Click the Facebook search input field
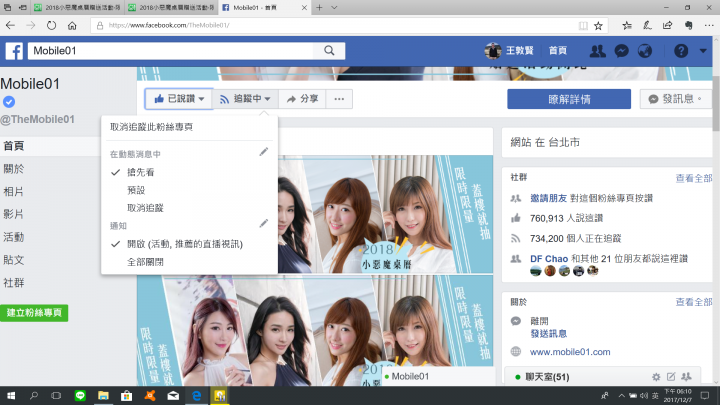Viewport: 720px width, 405px height. point(170,51)
